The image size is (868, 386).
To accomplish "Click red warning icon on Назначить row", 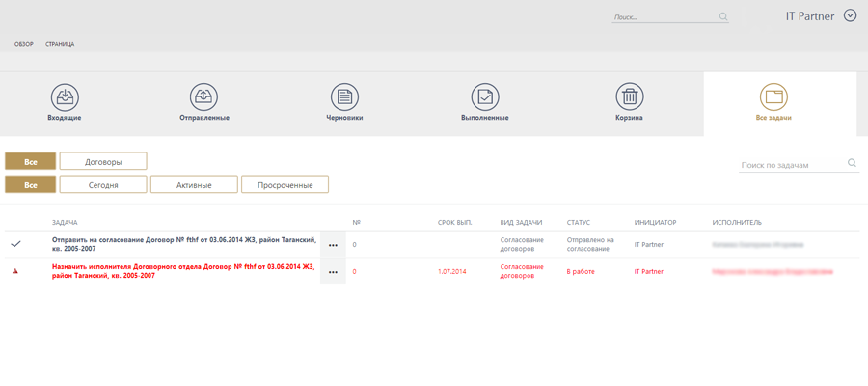I will 14,271.
